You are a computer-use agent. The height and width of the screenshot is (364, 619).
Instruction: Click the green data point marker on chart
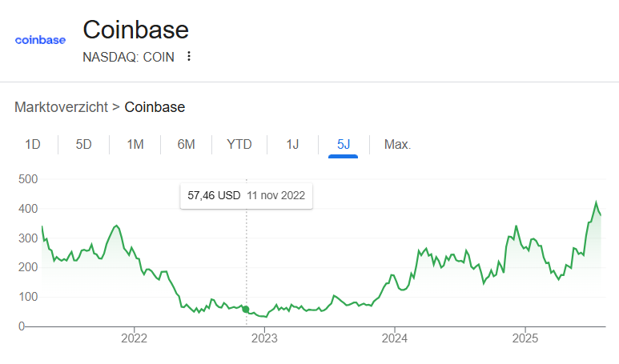coord(246,310)
